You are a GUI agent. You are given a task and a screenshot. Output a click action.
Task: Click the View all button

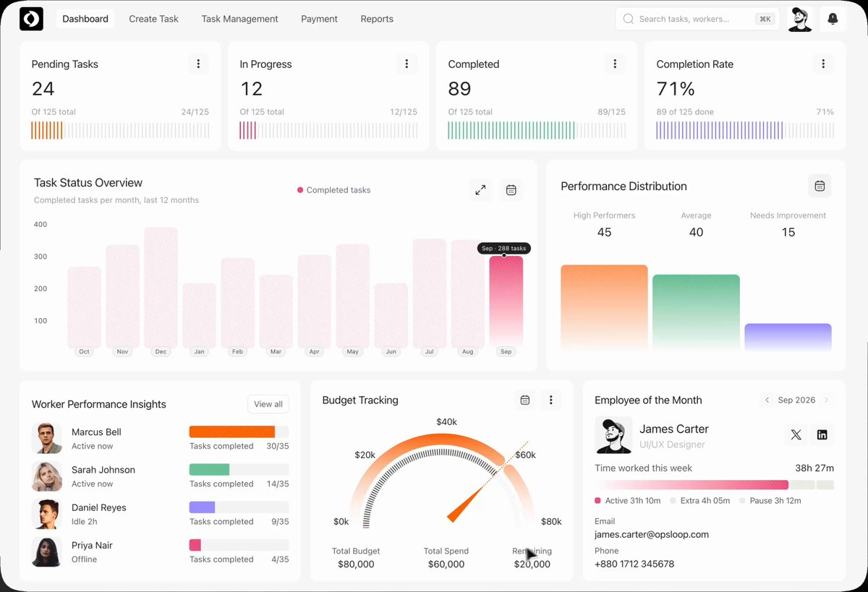(x=268, y=404)
